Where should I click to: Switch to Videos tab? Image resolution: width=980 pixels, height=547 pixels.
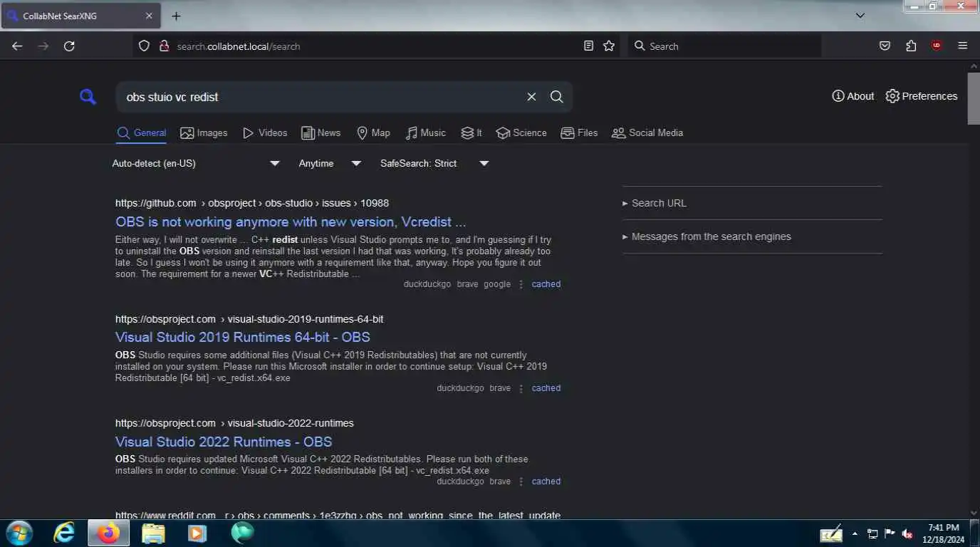pos(265,133)
